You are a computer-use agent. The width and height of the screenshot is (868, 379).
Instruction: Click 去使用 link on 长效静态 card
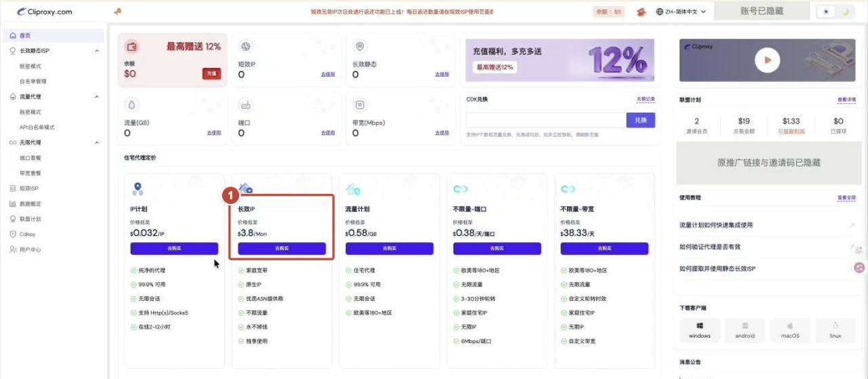pos(442,75)
